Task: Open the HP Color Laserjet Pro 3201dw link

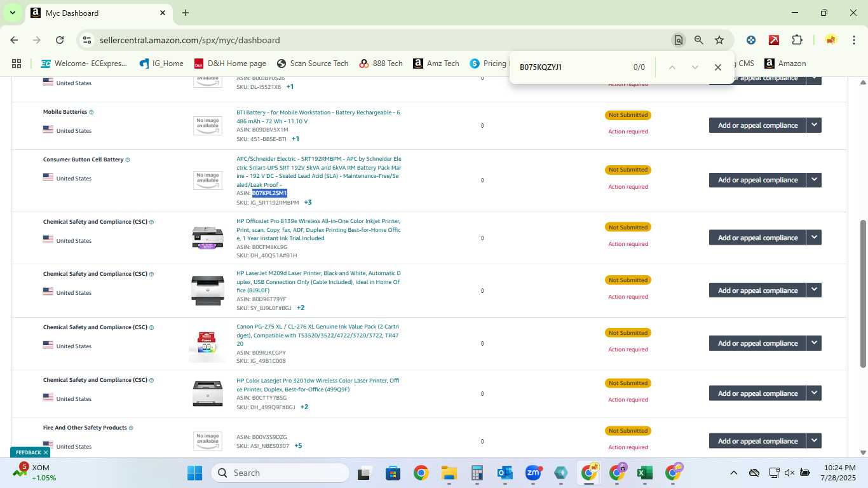Action: [x=318, y=384]
